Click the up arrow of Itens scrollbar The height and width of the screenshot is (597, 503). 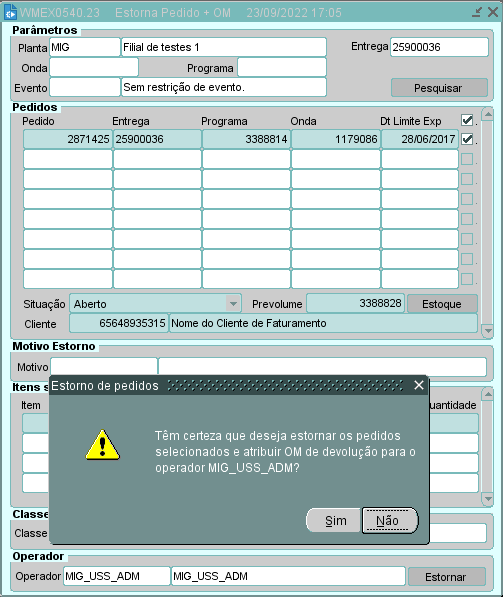pos(488,394)
